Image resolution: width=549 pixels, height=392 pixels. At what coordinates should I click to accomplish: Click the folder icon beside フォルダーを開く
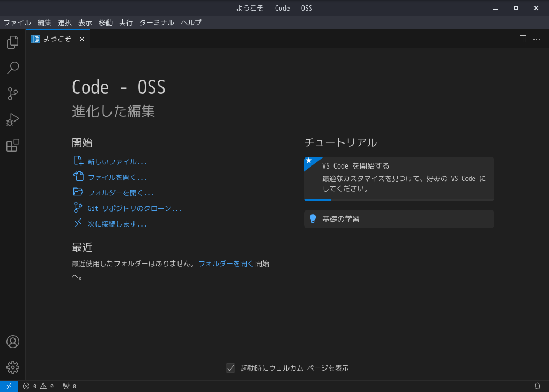pyautogui.click(x=78, y=192)
